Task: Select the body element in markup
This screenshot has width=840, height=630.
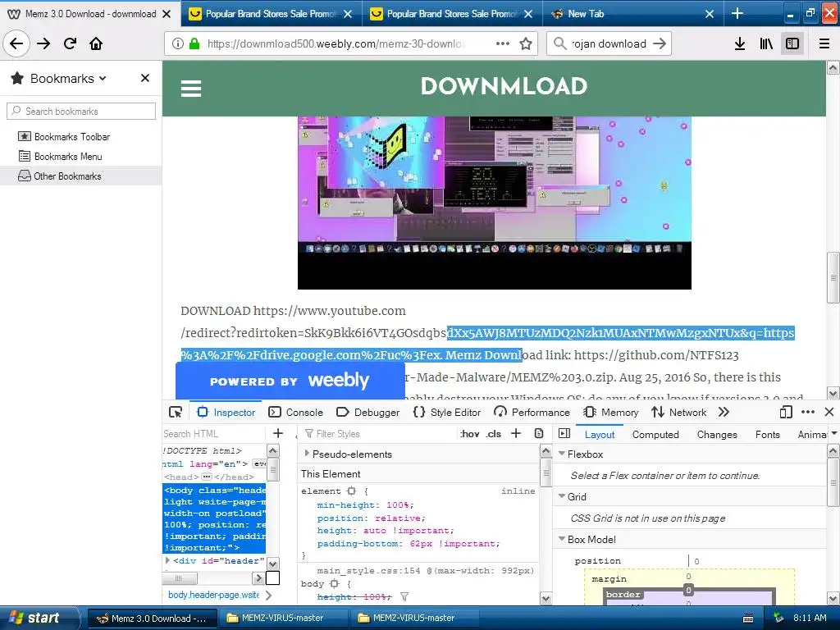Action: tap(214, 518)
